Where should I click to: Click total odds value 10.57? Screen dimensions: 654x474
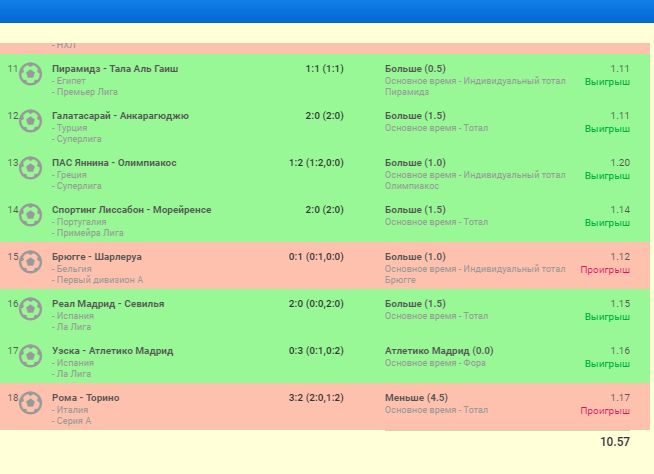click(x=615, y=442)
